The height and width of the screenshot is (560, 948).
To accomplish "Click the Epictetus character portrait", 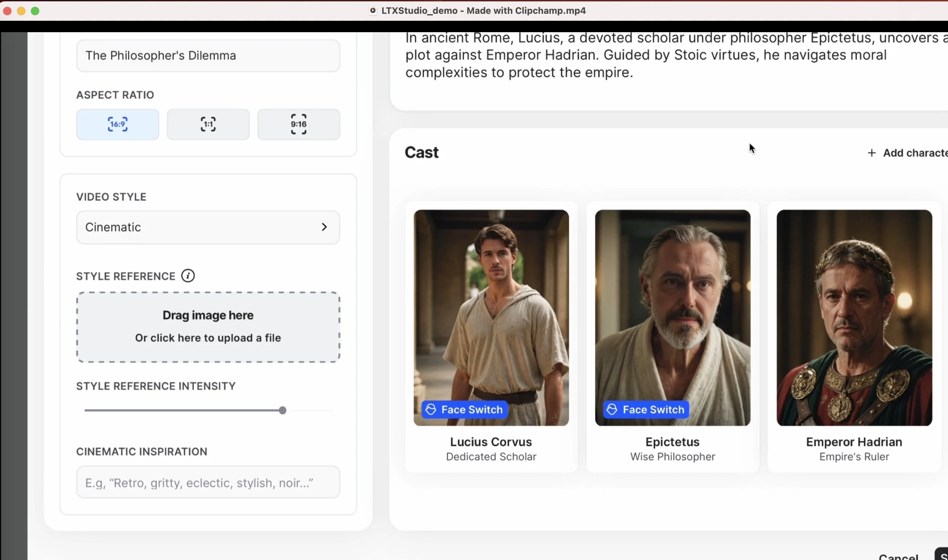I will pyautogui.click(x=672, y=303).
